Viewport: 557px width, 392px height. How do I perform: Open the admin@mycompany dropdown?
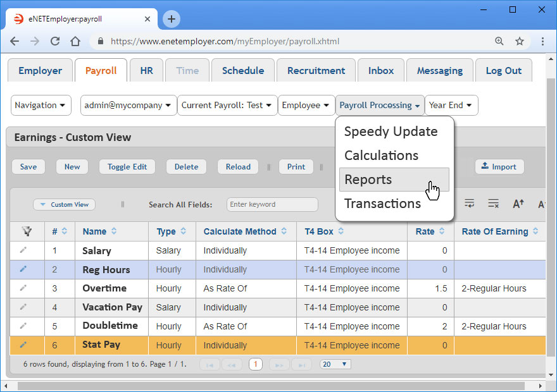click(x=128, y=106)
